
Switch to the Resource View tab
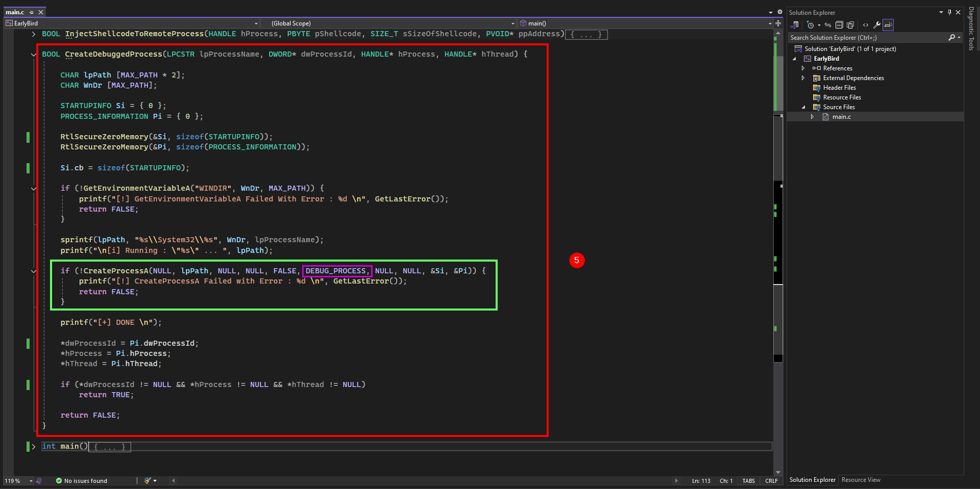pyautogui.click(x=861, y=480)
